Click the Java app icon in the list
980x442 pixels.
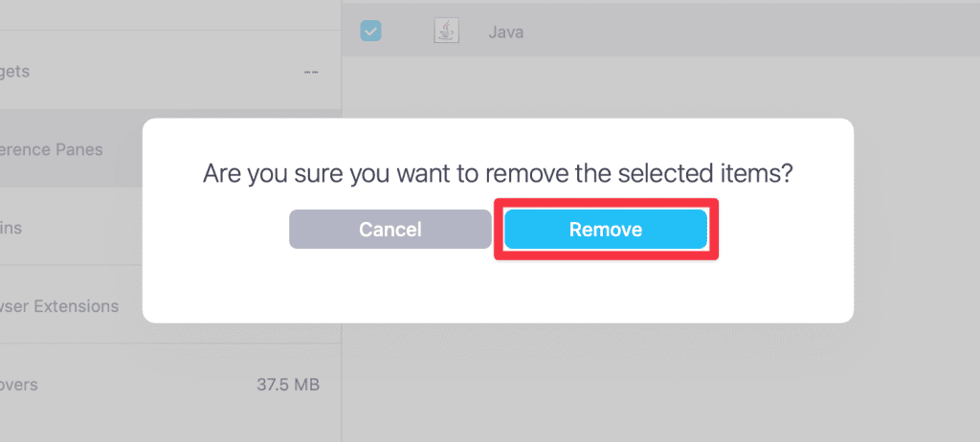click(x=446, y=32)
